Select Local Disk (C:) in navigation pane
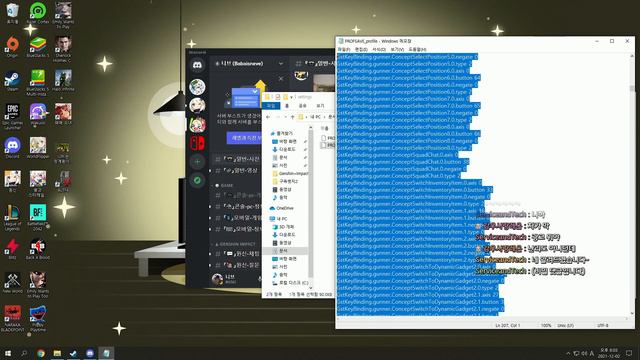This screenshot has width=640, height=360. coord(289,282)
